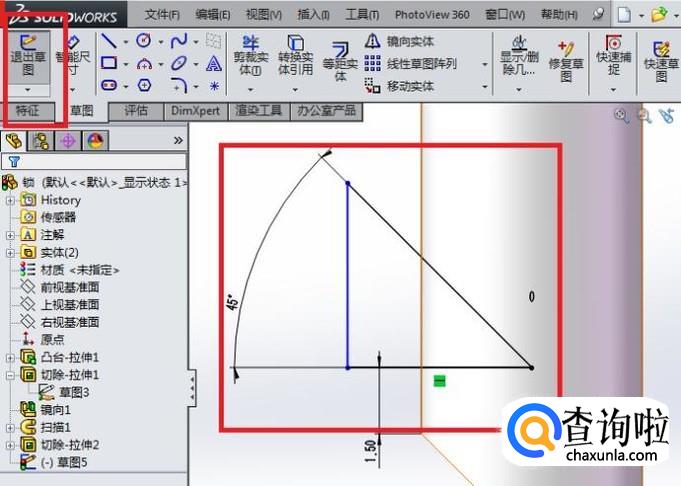Image resolution: width=681 pixels, height=486 pixels.
Task: Select the Spline sketch tool
Action: pyautogui.click(x=179, y=41)
